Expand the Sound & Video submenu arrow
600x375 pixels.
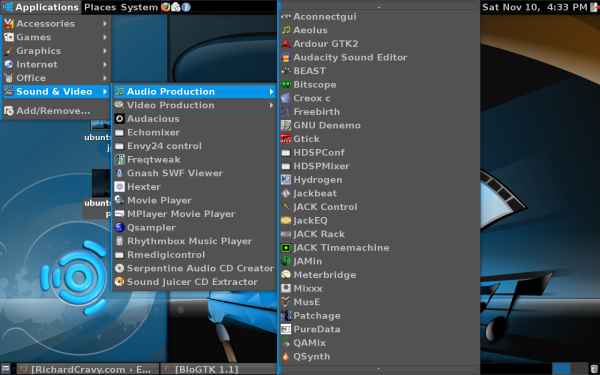pos(105,91)
